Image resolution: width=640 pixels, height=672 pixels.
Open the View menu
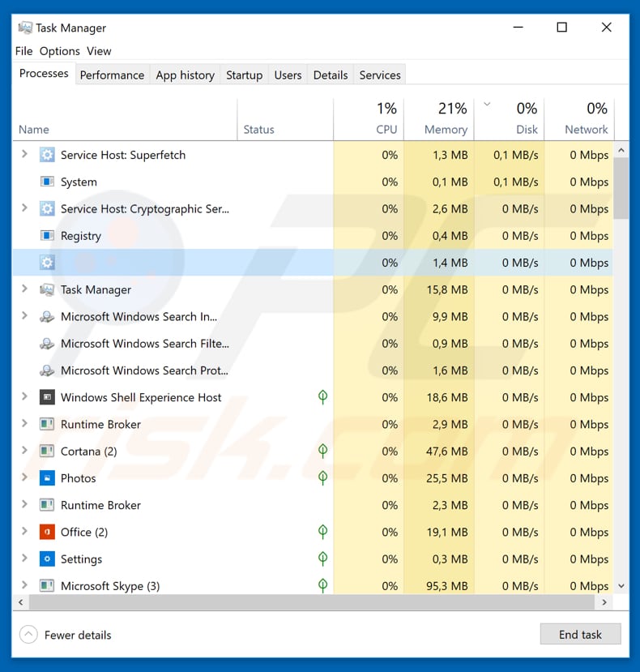[99, 51]
